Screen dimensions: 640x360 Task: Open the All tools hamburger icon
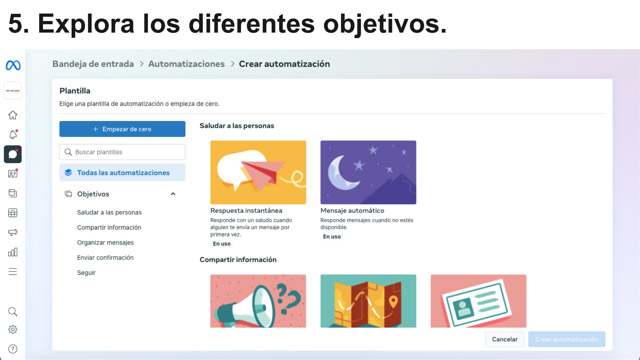[13, 272]
